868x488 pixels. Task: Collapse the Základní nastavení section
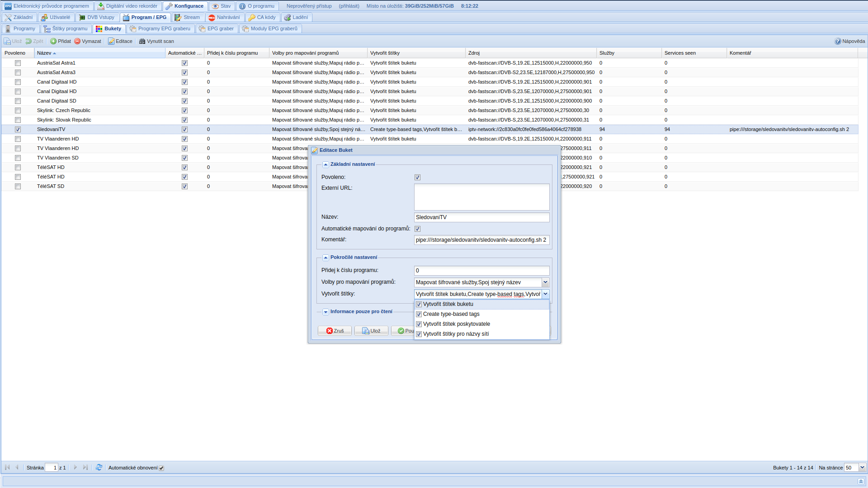[x=325, y=164]
